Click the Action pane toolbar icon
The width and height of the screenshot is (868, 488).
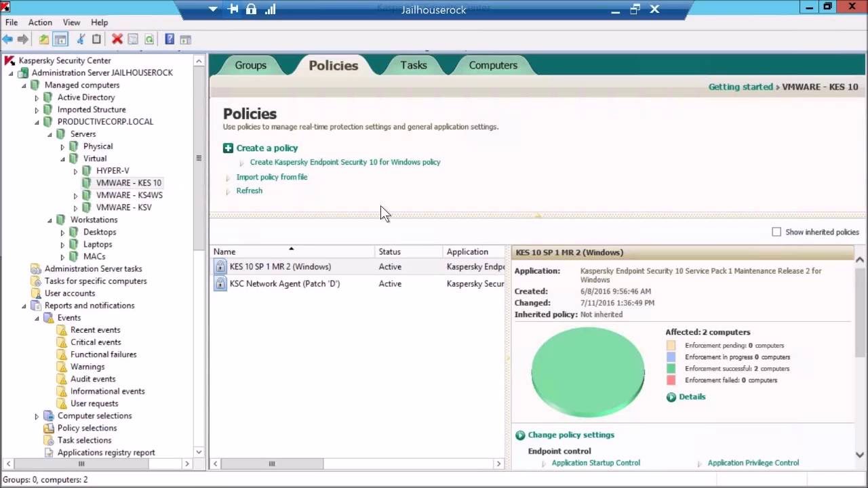point(185,39)
